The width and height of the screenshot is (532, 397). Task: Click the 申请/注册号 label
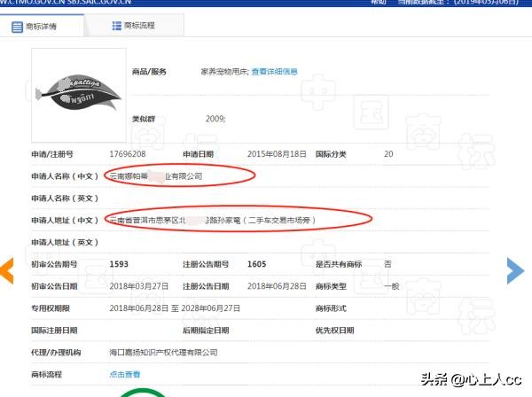pyautogui.click(x=52, y=154)
